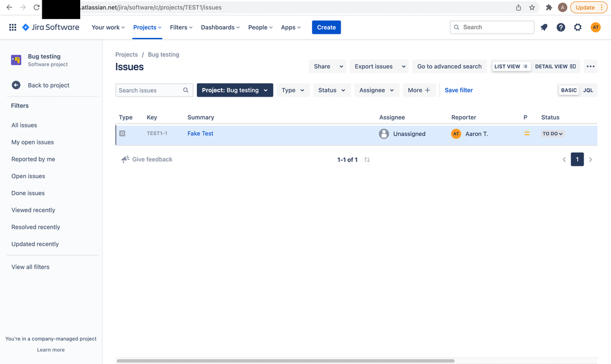Select the Done issues filter
The image size is (611, 364).
28,193
